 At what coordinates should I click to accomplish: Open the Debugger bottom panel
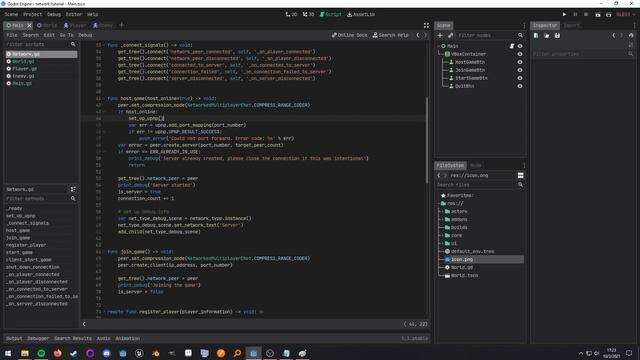pos(38,338)
